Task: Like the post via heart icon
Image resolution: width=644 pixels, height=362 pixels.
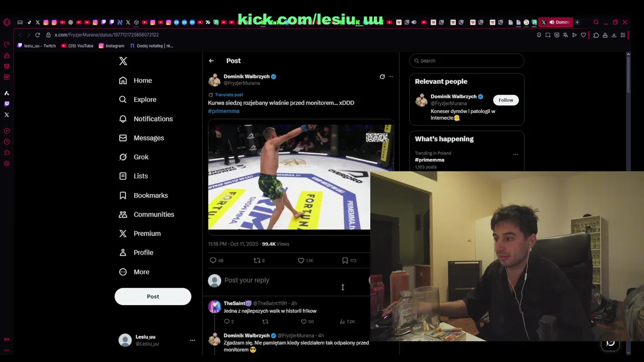Action: (x=301, y=260)
